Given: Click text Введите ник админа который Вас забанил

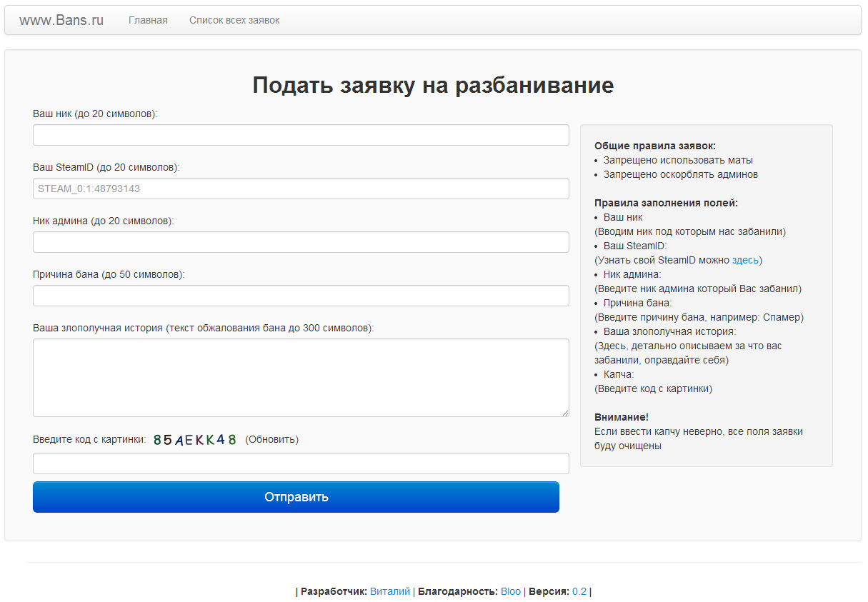Looking at the screenshot, I should click(698, 289).
